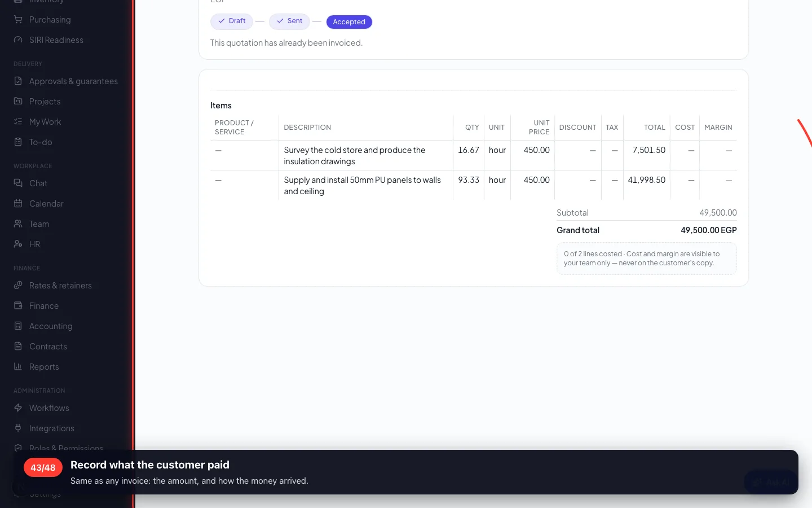Click the SIRI Readiness gauge icon
812x508 pixels.
pyautogui.click(x=18, y=40)
